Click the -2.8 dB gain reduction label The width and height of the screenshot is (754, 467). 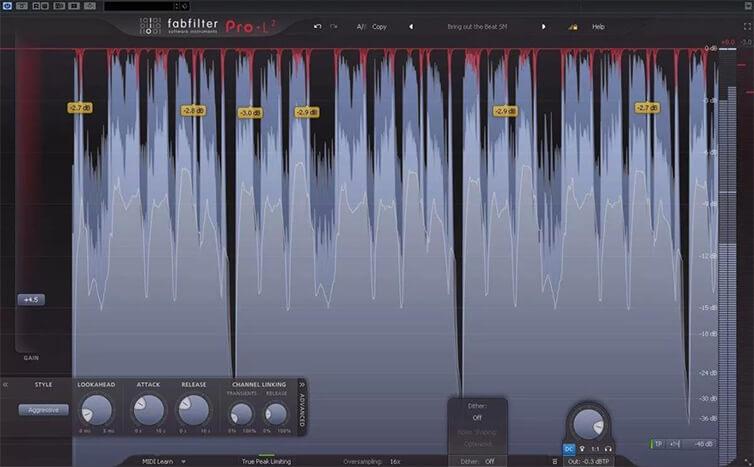[x=193, y=111]
